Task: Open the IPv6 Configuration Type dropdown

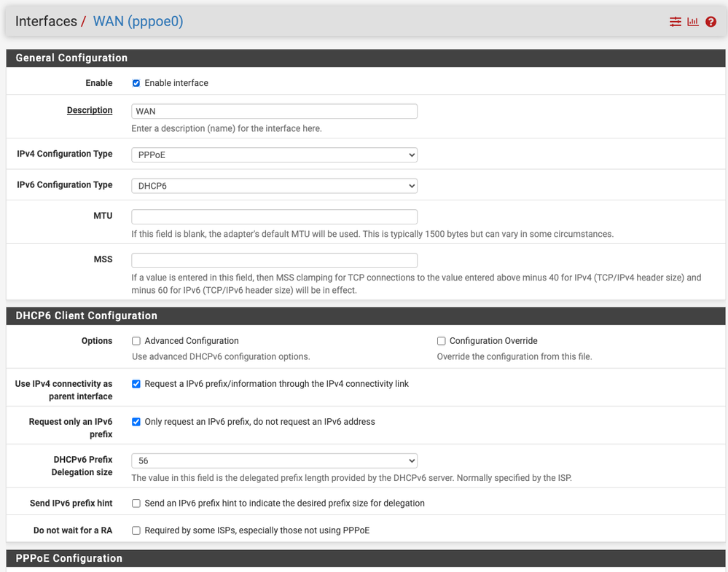Action: pyautogui.click(x=274, y=186)
